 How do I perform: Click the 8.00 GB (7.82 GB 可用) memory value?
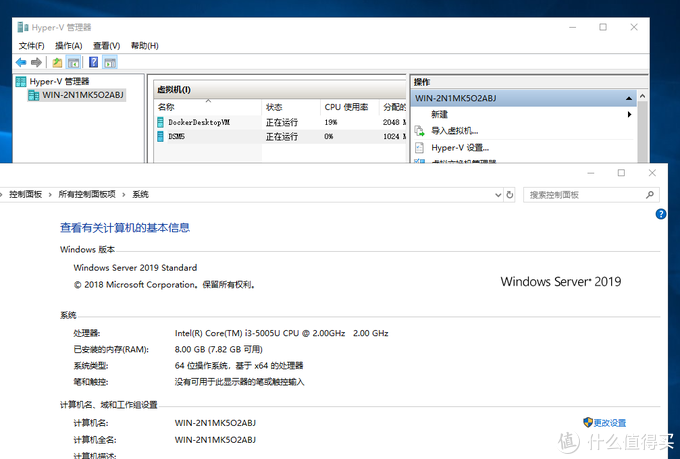pos(219,349)
